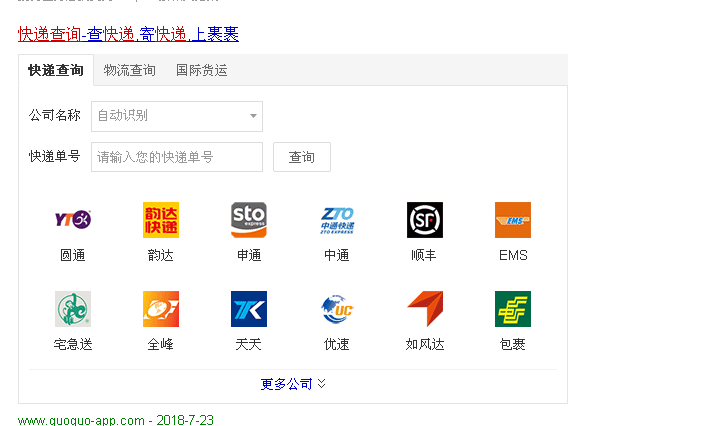Focus the 快递单号 tracking number field
The image size is (701, 426).
click(177, 157)
